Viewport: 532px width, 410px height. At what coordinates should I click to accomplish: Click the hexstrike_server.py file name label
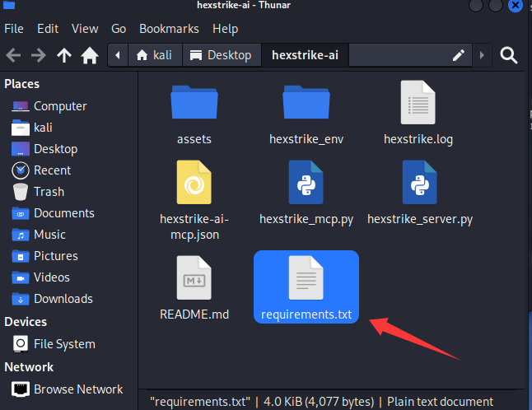click(x=420, y=219)
